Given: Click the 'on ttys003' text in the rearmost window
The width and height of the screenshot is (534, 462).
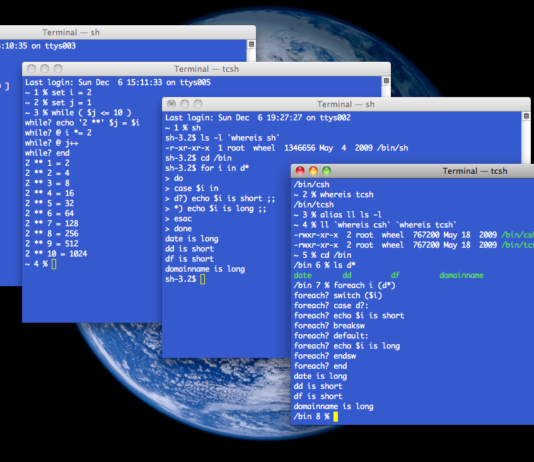Looking at the screenshot, I should click(54, 46).
